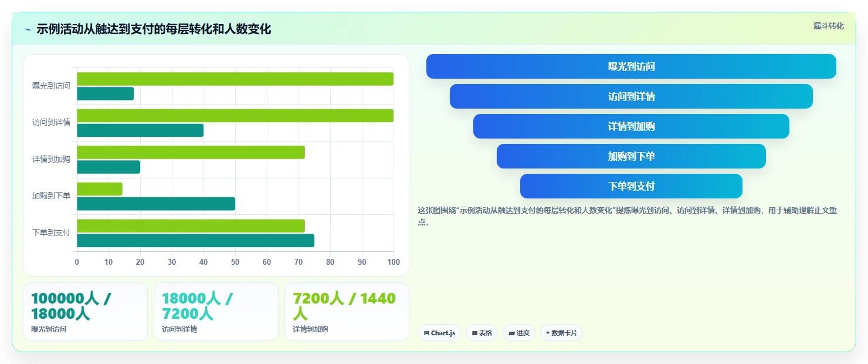Screen dimensions: 868x364
Task: Click the light green bar for 详情到加购
Action: [x=191, y=152]
